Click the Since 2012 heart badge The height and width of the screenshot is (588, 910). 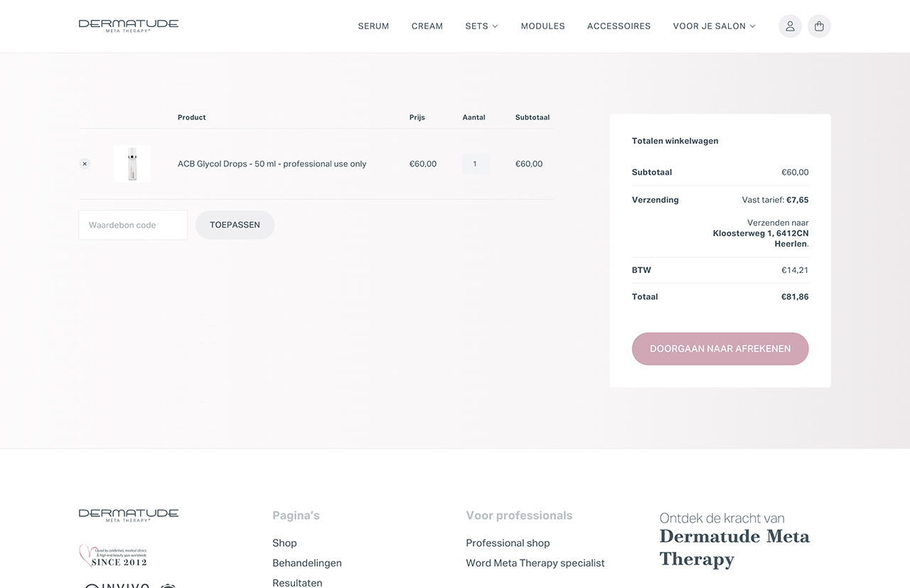[113, 556]
